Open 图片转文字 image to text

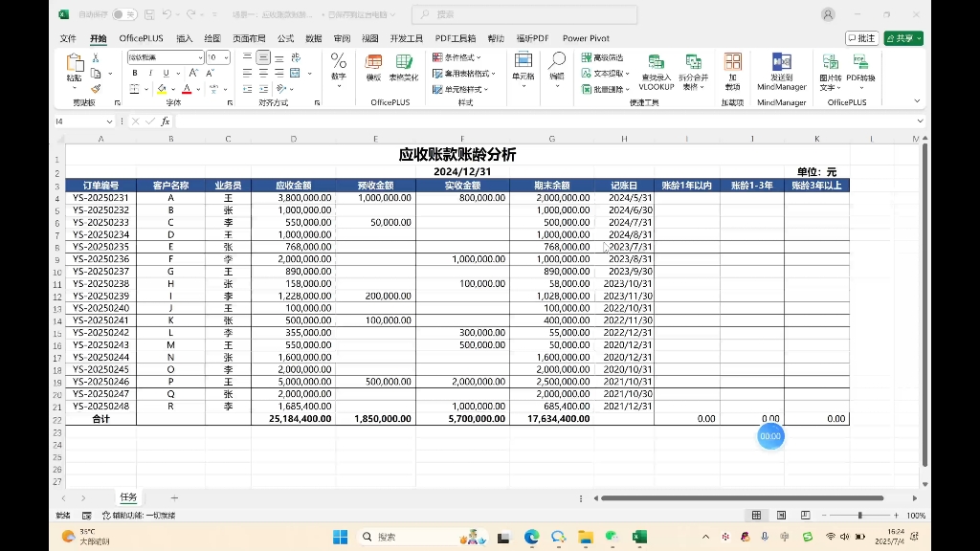pos(831,73)
